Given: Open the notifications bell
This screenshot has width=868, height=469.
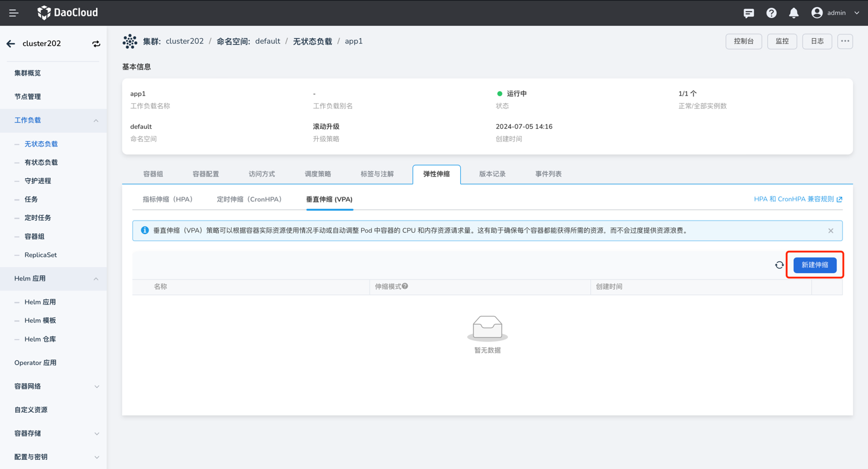Looking at the screenshot, I should (794, 13).
